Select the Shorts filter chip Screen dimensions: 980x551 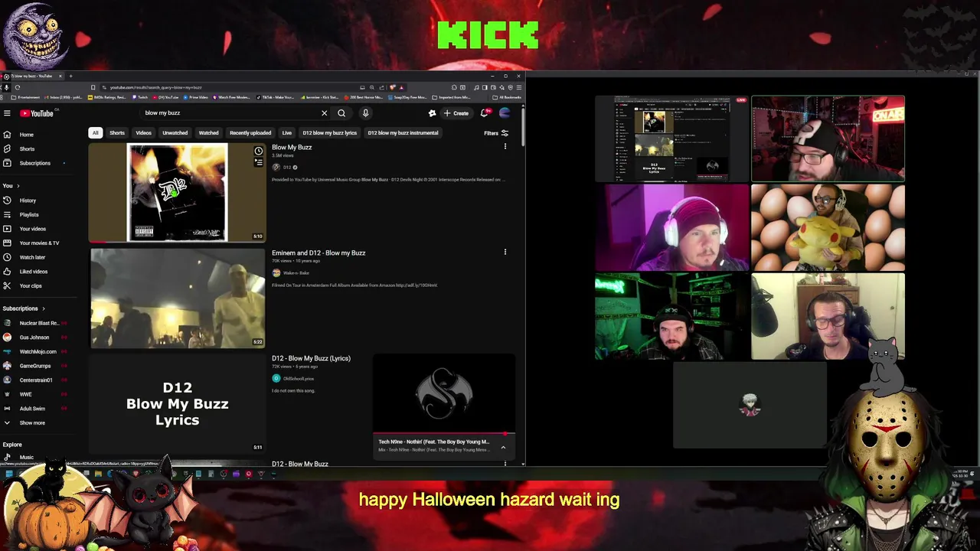pos(116,132)
